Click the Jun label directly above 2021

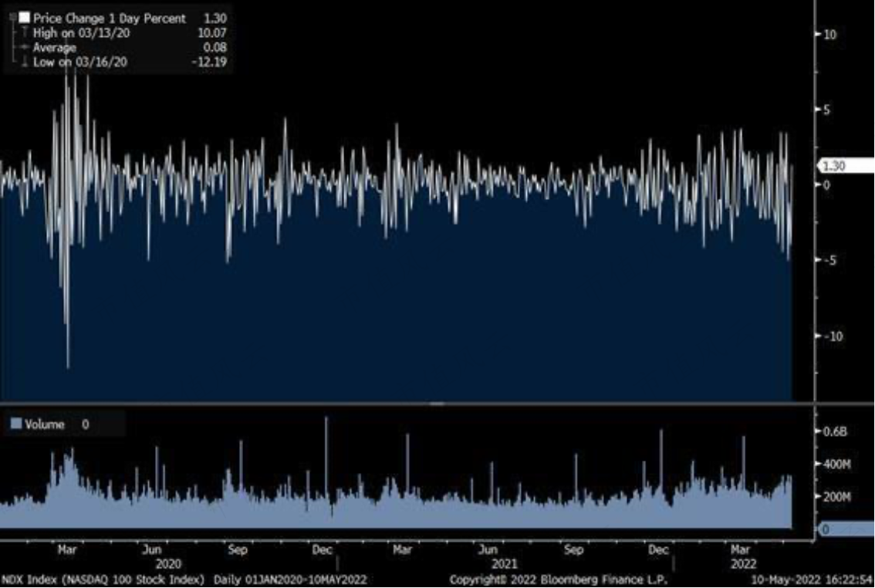[x=488, y=550]
